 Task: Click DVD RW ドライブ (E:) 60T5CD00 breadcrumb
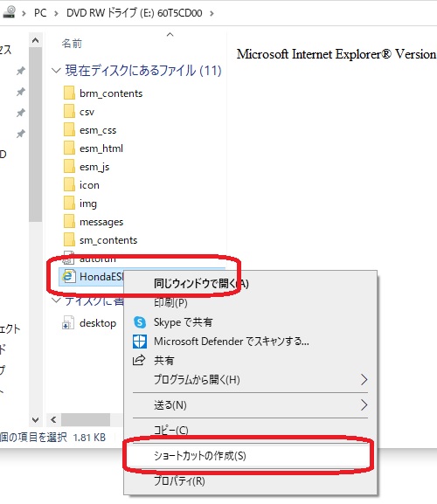tap(134, 13)
